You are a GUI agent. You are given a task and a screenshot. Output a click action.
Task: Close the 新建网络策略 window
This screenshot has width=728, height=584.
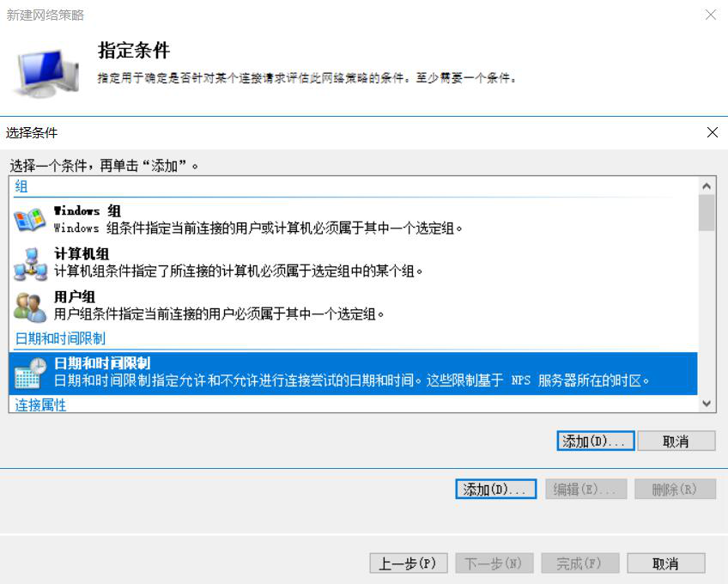tap(711, 15)
